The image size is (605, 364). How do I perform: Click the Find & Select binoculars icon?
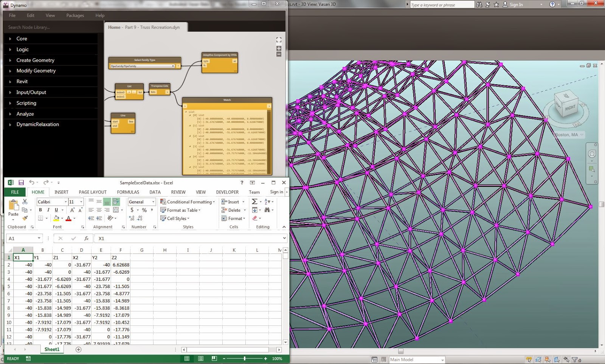coord(267,210)
